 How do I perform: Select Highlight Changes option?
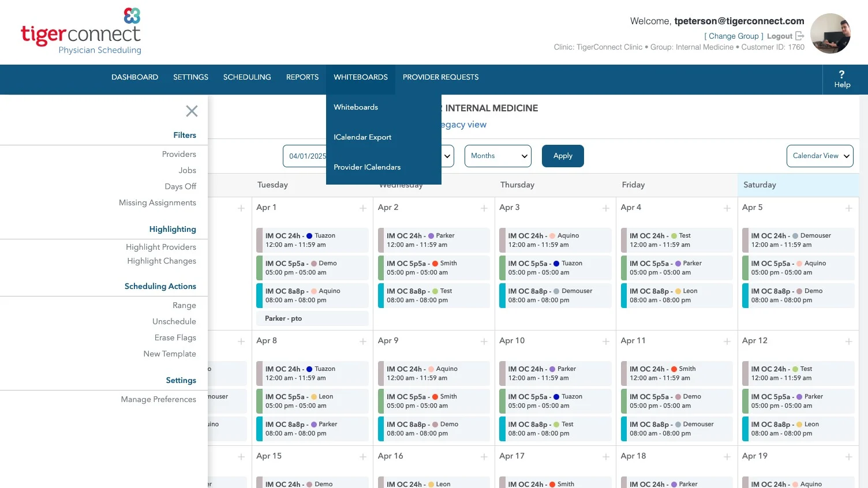162,261
